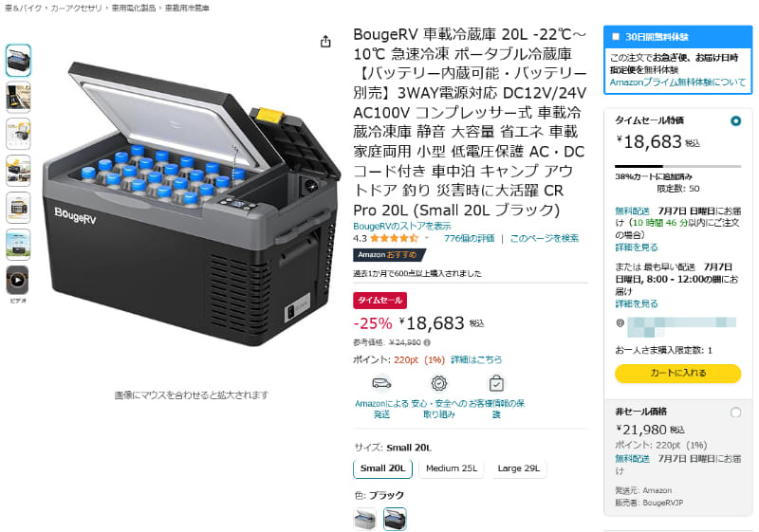Click the info icon next to reference price
Screen dimensions: 759x532
pyautogui.click(x=427, y=342)
